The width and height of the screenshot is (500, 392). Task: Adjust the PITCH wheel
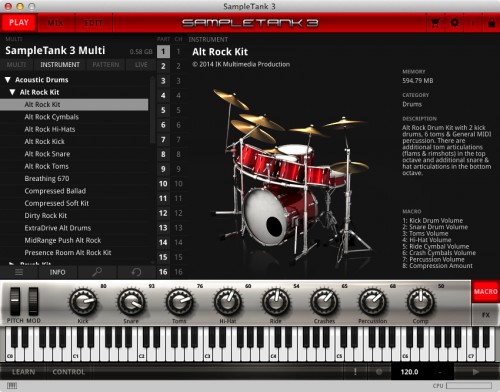pos(15,302)
